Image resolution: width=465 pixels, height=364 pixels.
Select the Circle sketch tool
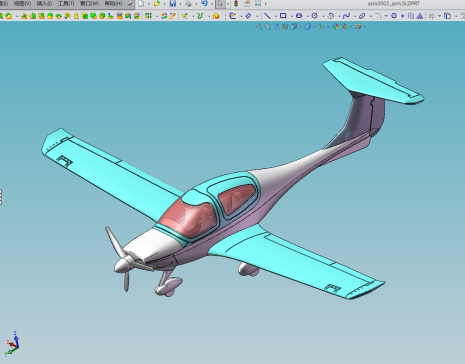point(315,16)
